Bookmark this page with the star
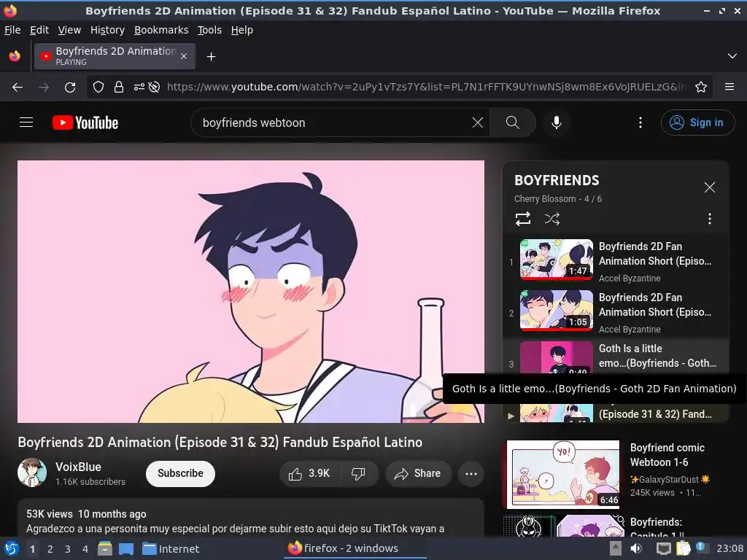747x560 pixels. (701, 87)
